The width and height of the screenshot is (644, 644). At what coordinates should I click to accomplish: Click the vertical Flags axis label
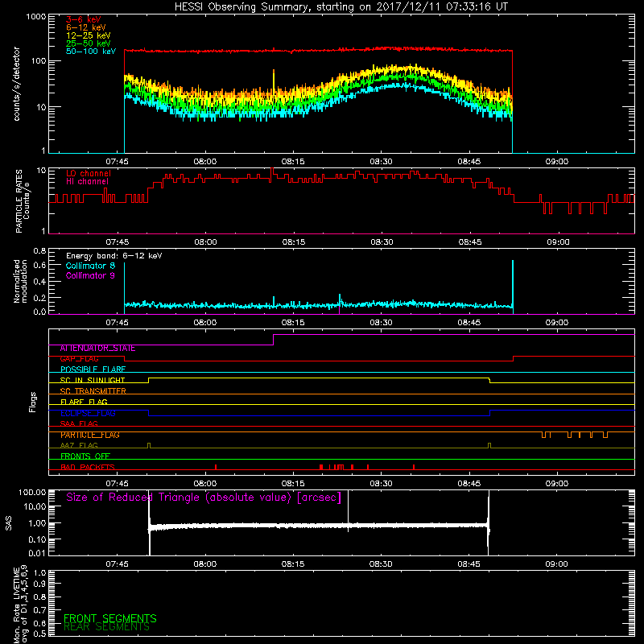click(x=33, y=402)
